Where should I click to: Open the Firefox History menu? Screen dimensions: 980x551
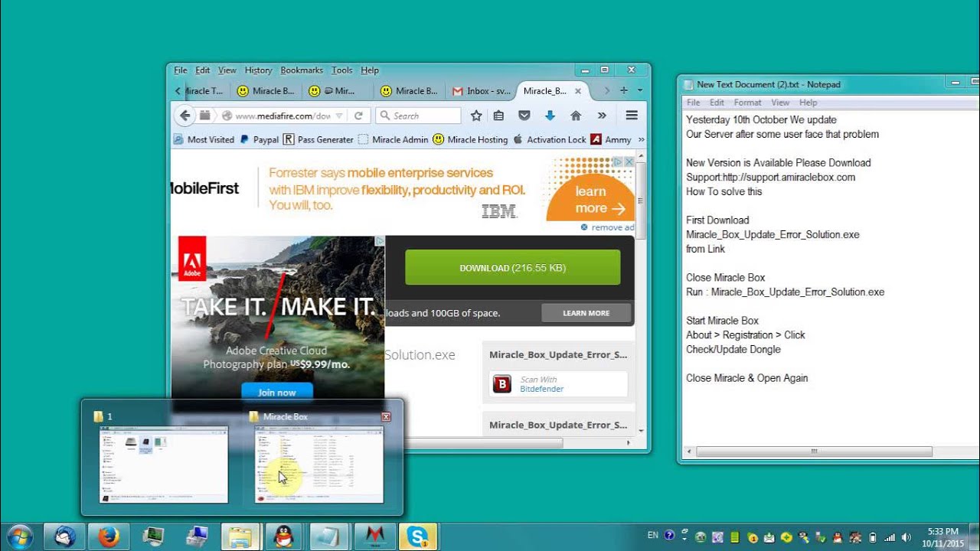[259, 70]
